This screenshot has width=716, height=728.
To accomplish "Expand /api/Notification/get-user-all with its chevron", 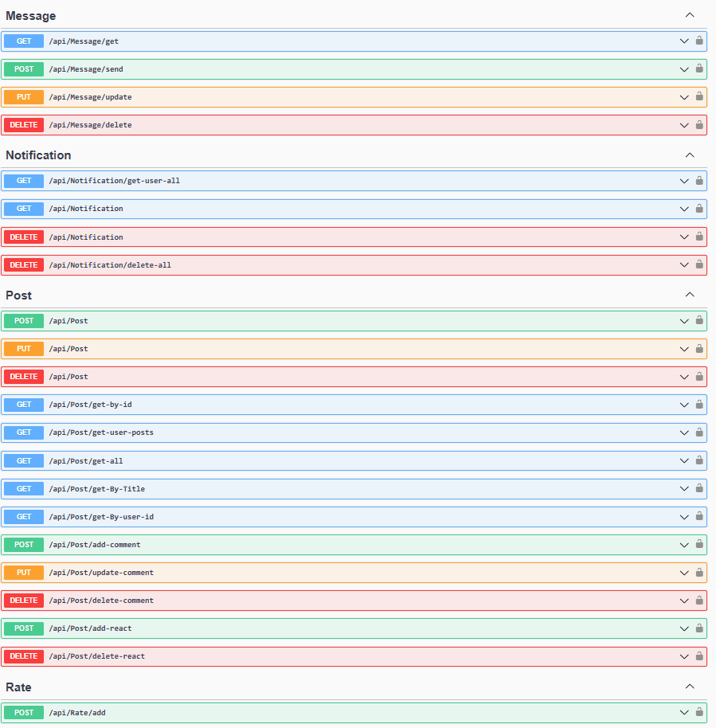I will 684,181.
